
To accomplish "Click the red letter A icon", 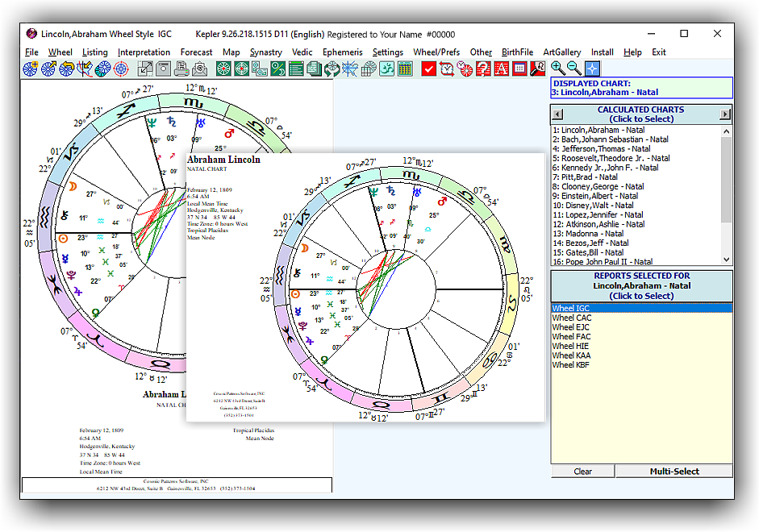I will pyautogui.click(x=501, y=69).
